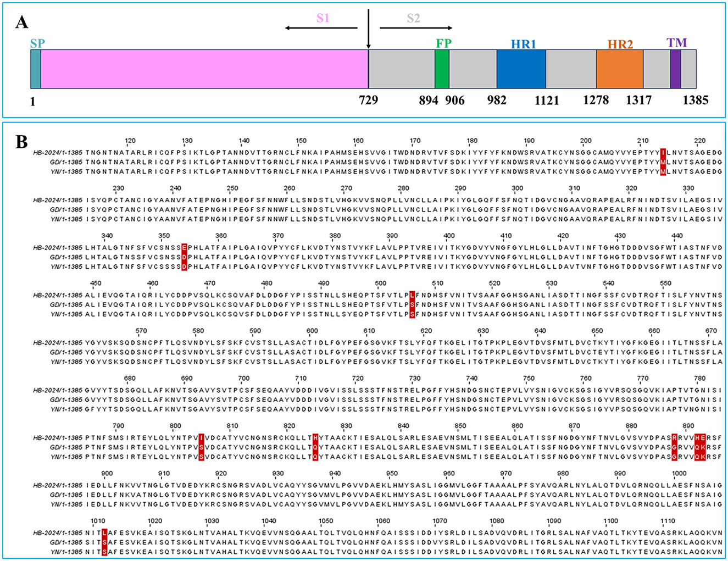Click YN/1-1385 label in the block starting at 1010

[x=66, y=552]
